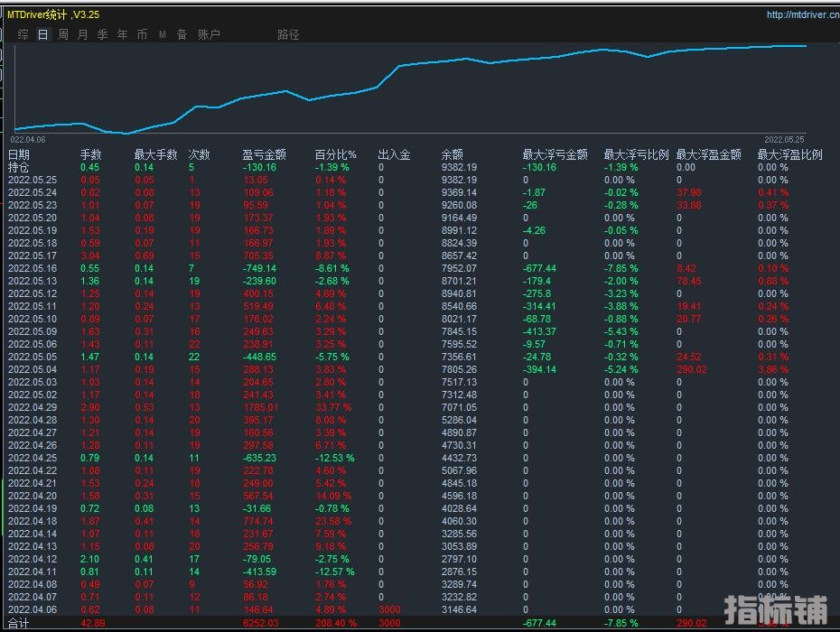Image resolution: width=840 pixels, height=632 pixels.
Task: Click the 手数 column header
Action: click(91, 154)
